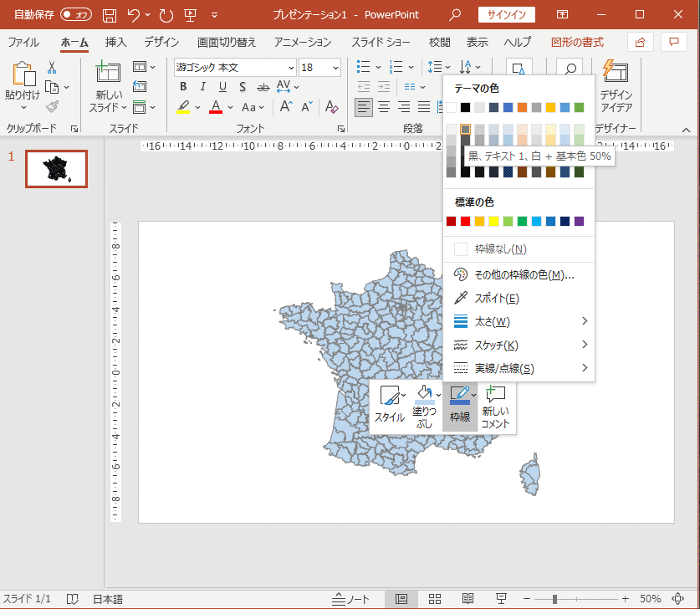Apply text shadow S icon
Image resolution: width=700 pixels, height=609 pixels.
coord(243,87)
